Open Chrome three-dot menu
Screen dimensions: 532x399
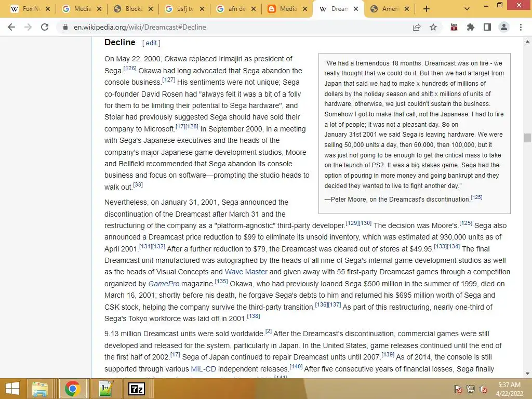tap(521, 27)
